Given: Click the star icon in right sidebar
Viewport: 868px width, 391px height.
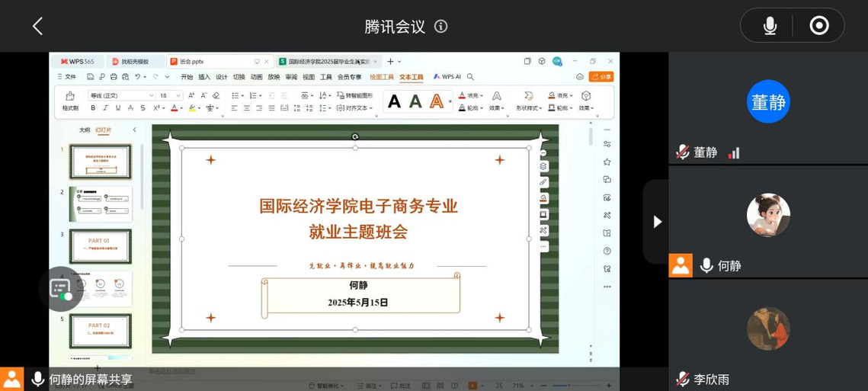Looking at the screenshot, I should coord(607,162).
